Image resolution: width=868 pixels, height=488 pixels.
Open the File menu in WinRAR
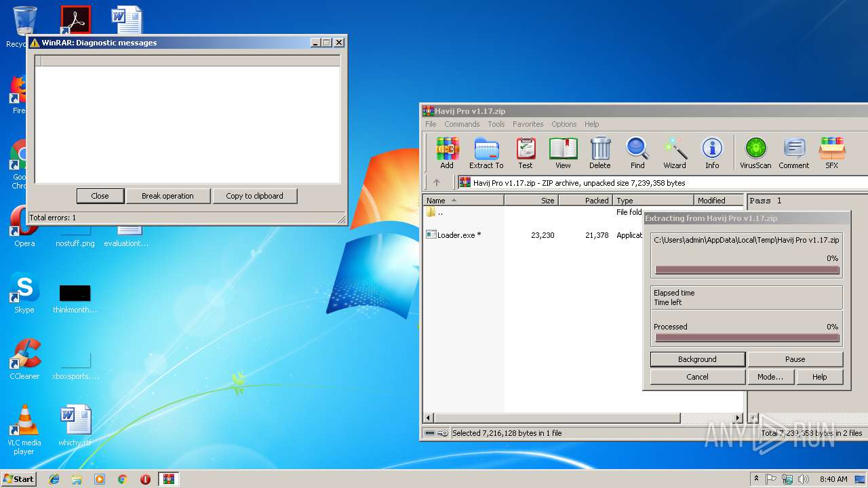click(431, 124)
